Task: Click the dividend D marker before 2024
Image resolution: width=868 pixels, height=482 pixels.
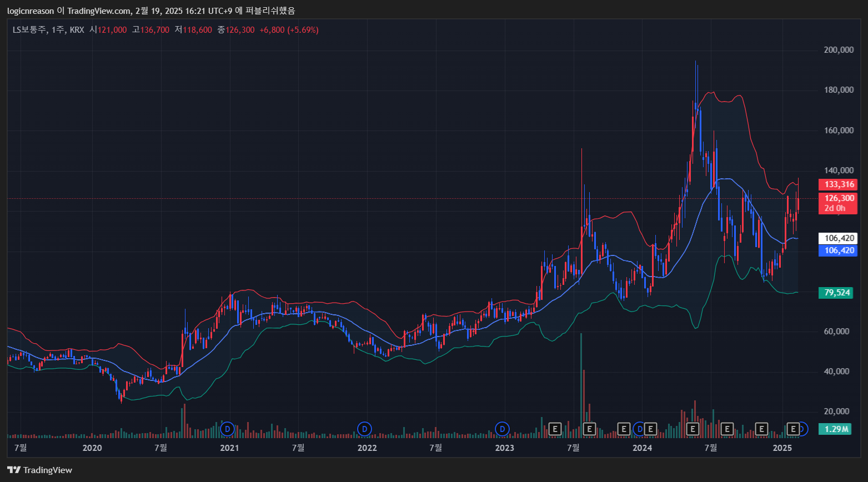Action: click(640, 429)
